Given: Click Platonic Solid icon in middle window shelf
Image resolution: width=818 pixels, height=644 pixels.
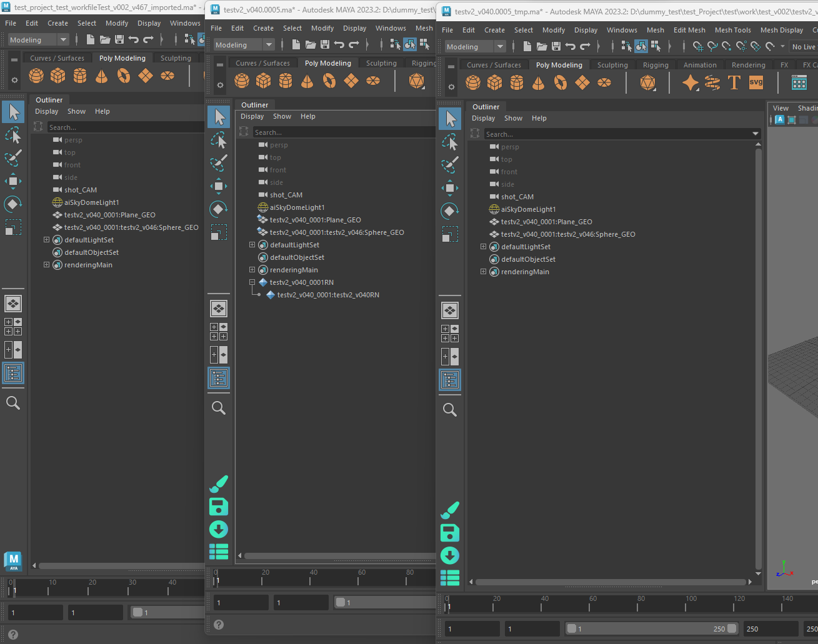Looking at the screenshot, I should point(417,81).
